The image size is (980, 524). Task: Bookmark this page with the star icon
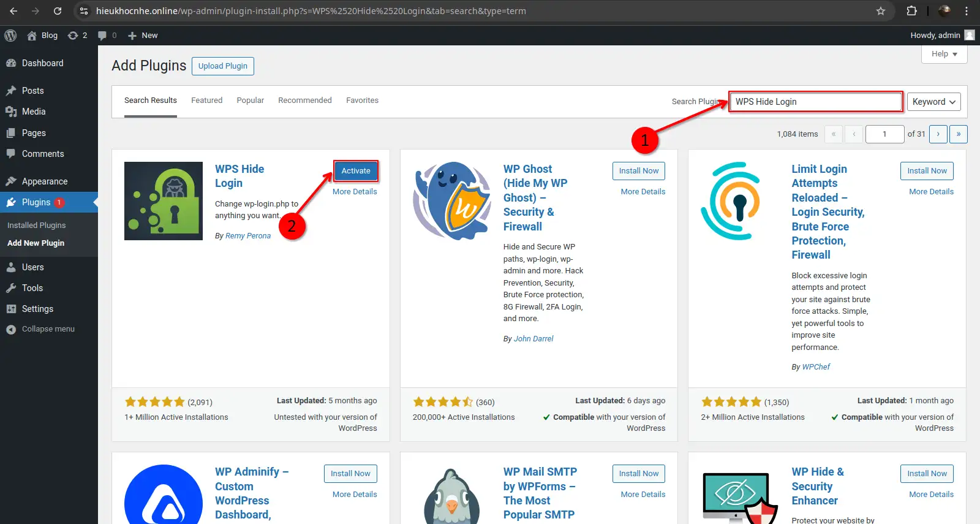click(x=881, y=11)
